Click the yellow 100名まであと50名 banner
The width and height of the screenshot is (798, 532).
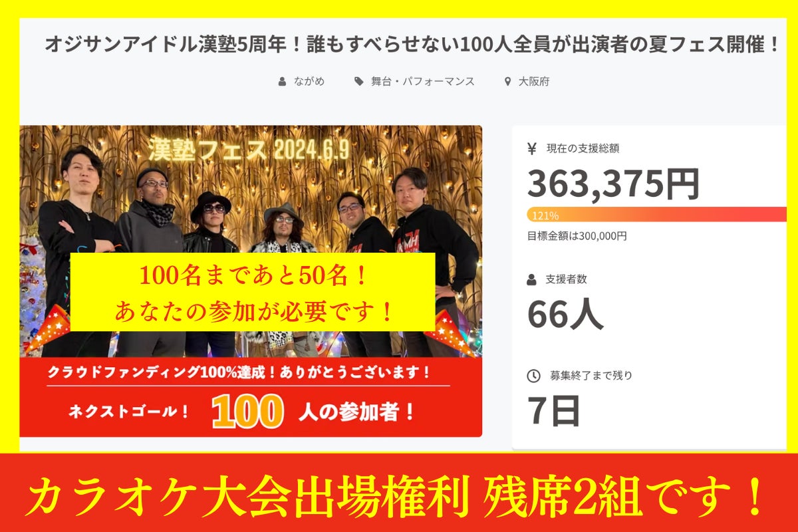coord(253,291)
